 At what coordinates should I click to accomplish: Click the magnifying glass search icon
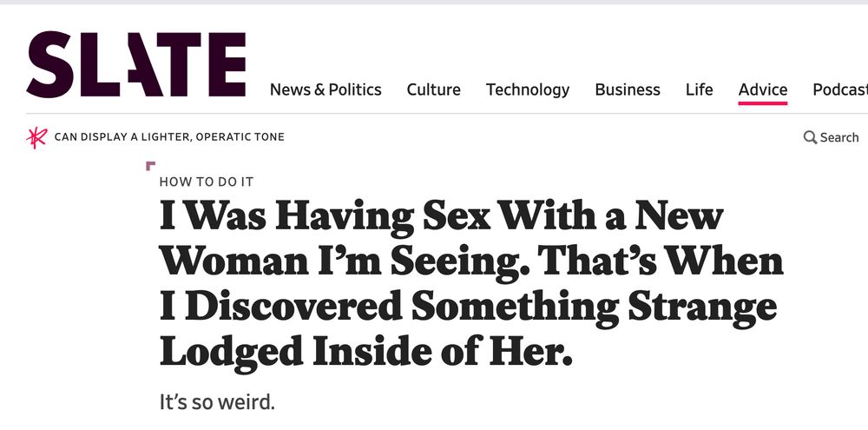(x=810, y=137)
